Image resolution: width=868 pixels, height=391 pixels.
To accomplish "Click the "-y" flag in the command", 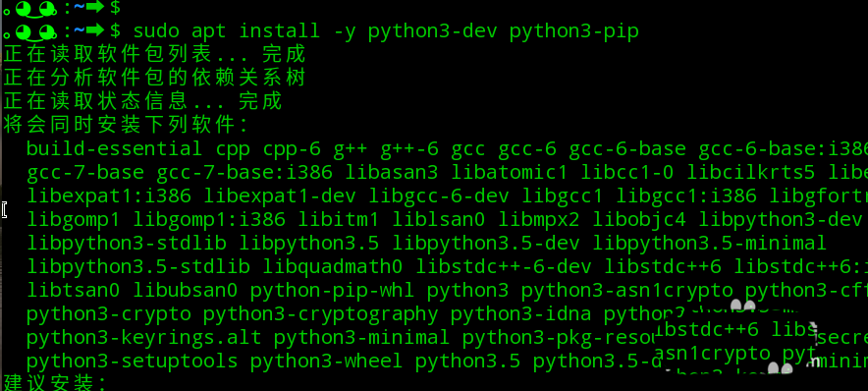I will 344,32.
